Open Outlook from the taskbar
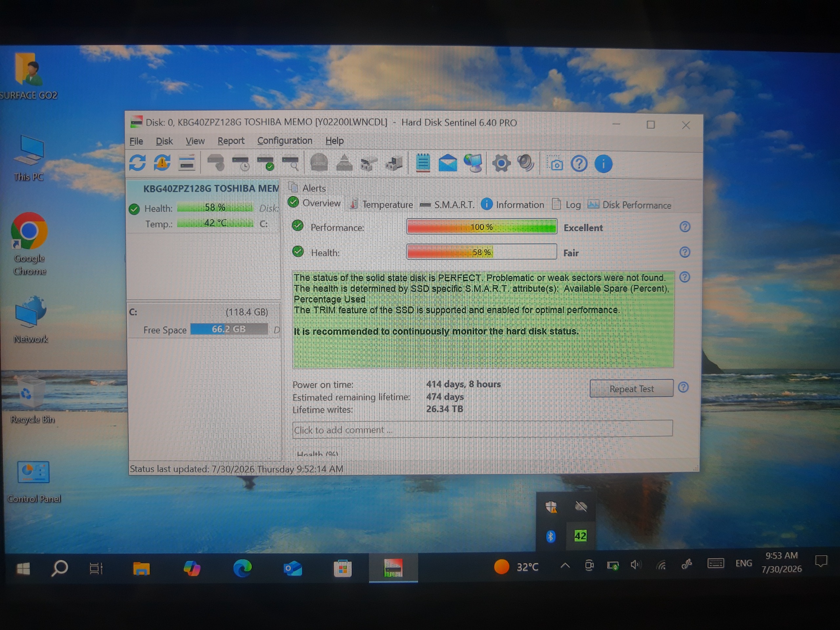 tap(292, 569)
